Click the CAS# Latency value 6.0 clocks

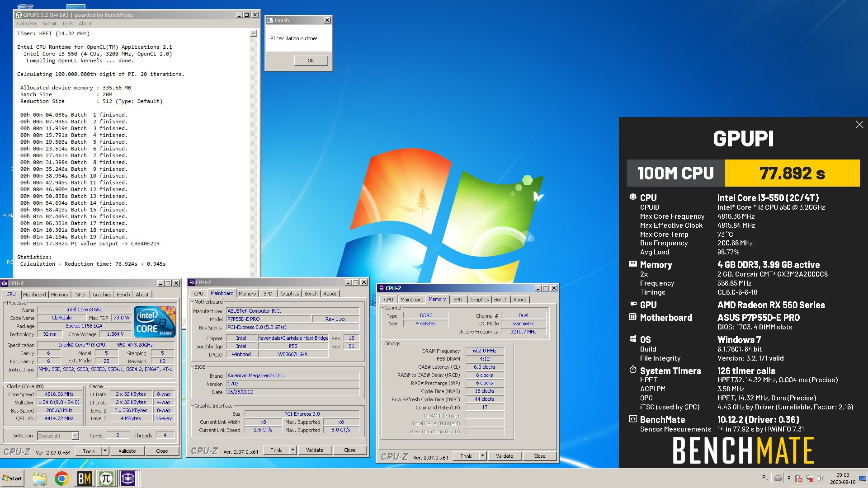coord(485,367)
